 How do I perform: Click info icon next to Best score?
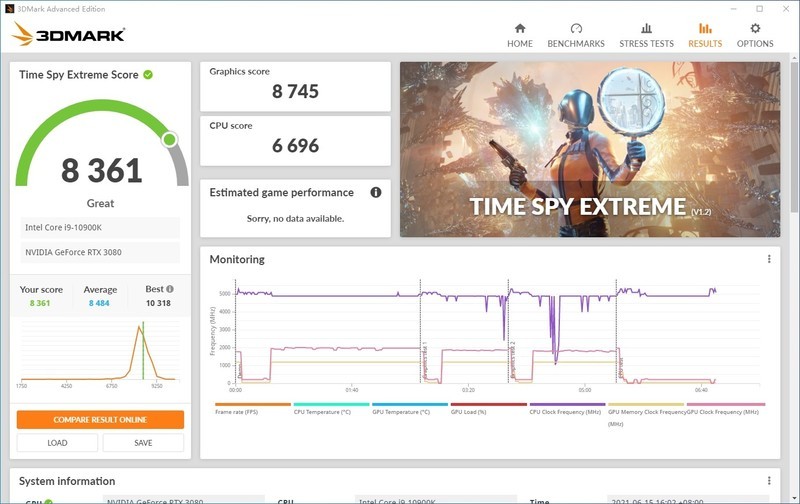tap(170, 289)
